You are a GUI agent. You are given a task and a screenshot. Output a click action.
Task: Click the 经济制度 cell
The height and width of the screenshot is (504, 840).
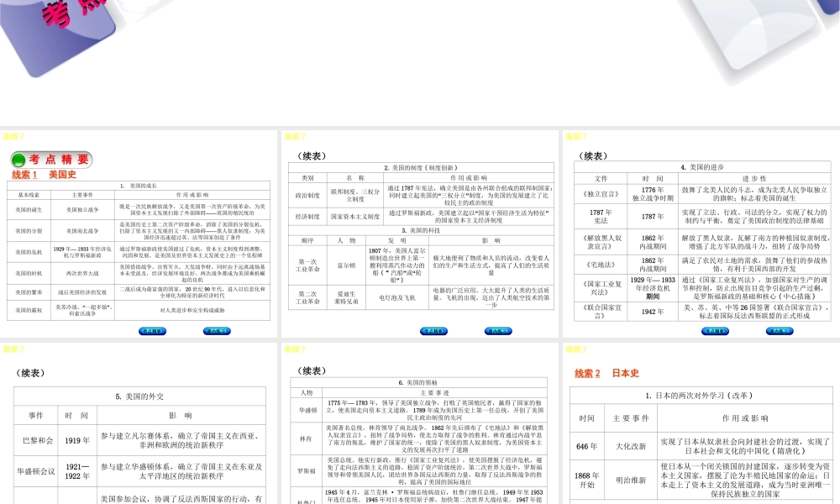click(x=307, y=217)
